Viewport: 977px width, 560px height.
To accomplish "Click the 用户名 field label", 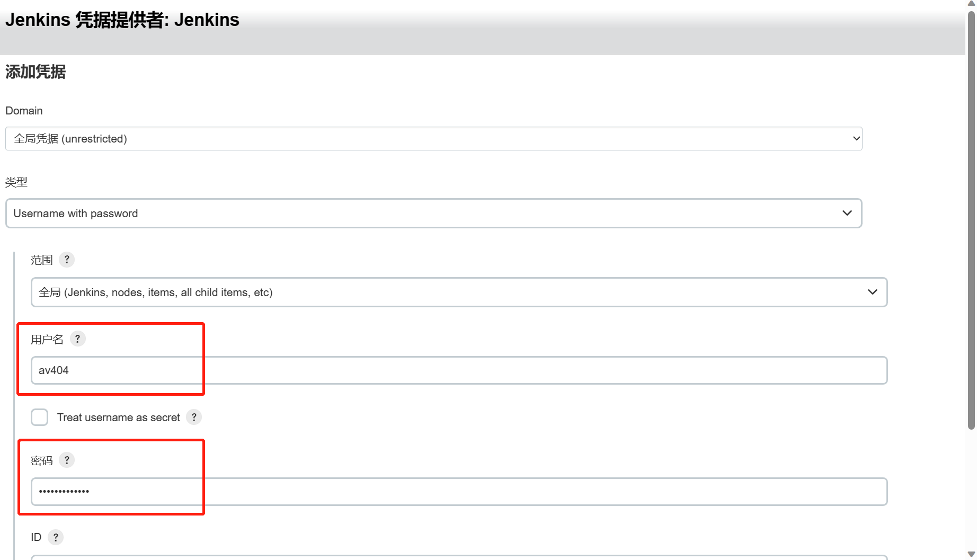I will pyautogui.click(x=47, y=339).
